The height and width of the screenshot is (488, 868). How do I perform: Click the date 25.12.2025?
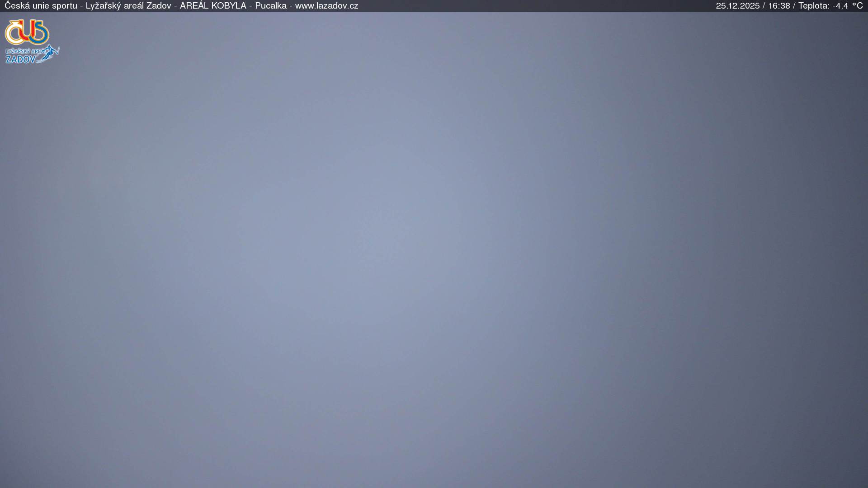(737, 6)
